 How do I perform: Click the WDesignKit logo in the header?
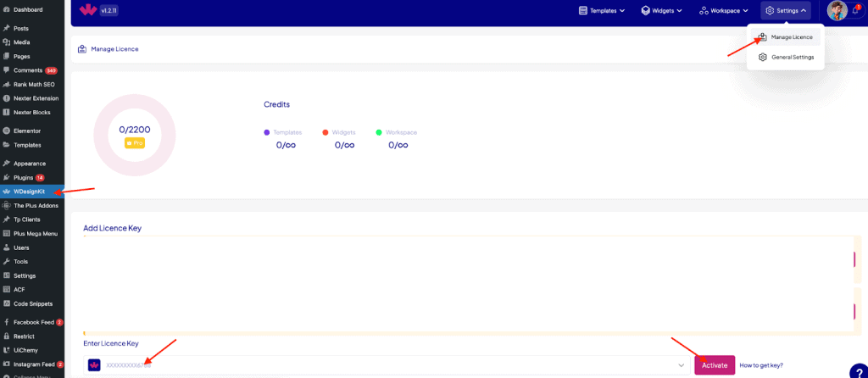[88, 11]
